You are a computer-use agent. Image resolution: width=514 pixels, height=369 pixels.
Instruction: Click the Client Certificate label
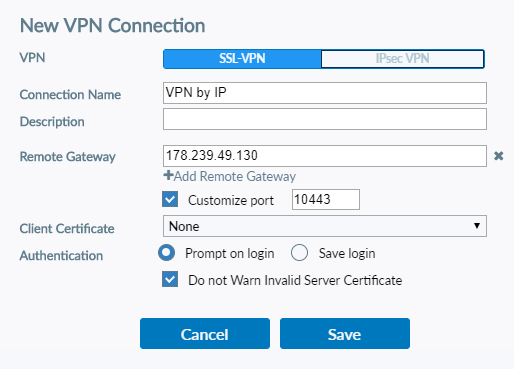[67, 229]
